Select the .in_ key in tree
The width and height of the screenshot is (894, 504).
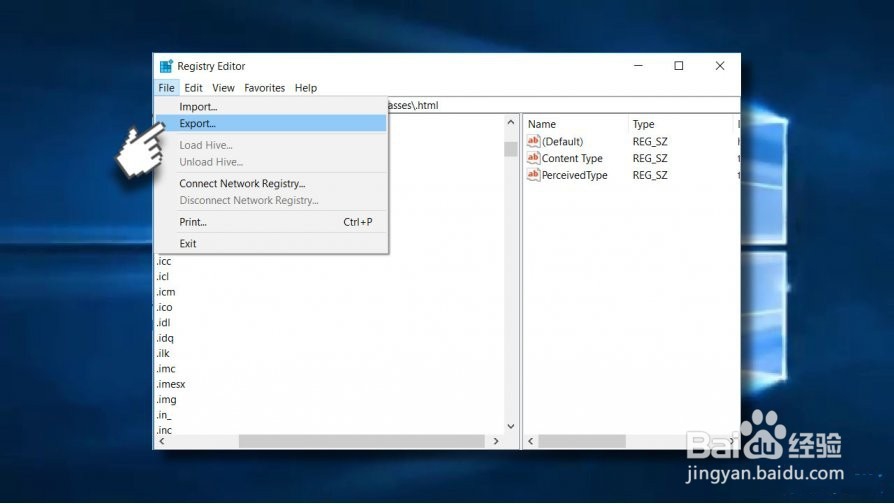pos(164,415)
